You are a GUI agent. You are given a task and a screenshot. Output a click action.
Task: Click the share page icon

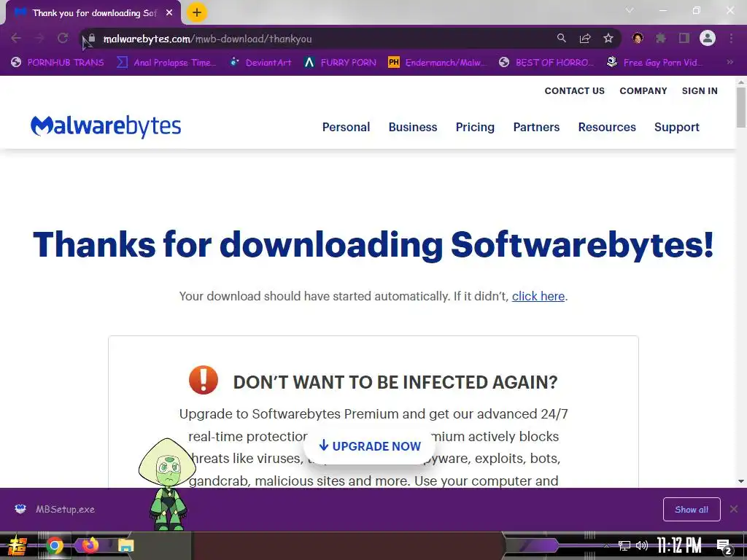[585, 39]
